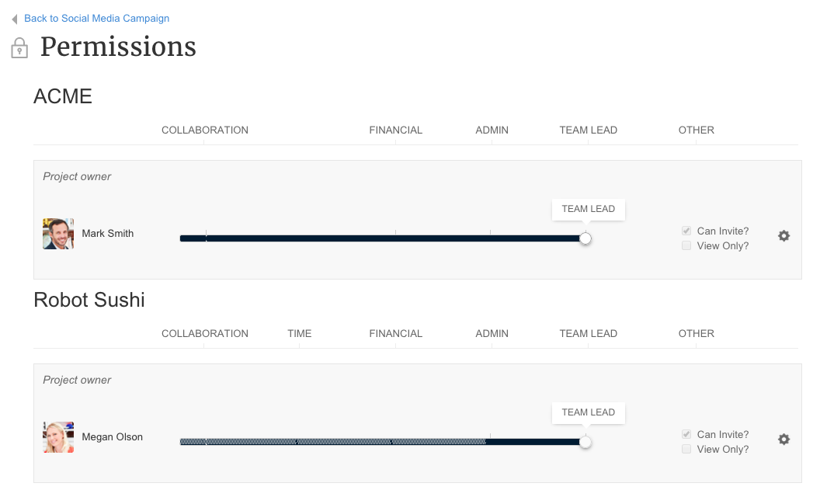Enable View Only for Megan Olson
The width and height of the screenshot is (820, 504).
[x=686, y=449]
